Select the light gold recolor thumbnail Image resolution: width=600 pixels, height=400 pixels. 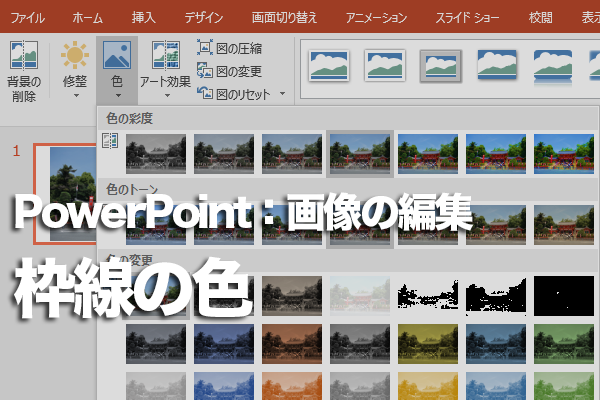(x=428, y=386)
